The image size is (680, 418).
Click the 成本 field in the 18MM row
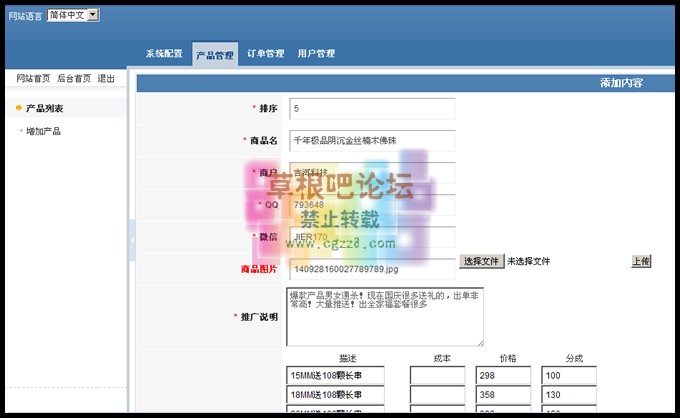438,395
